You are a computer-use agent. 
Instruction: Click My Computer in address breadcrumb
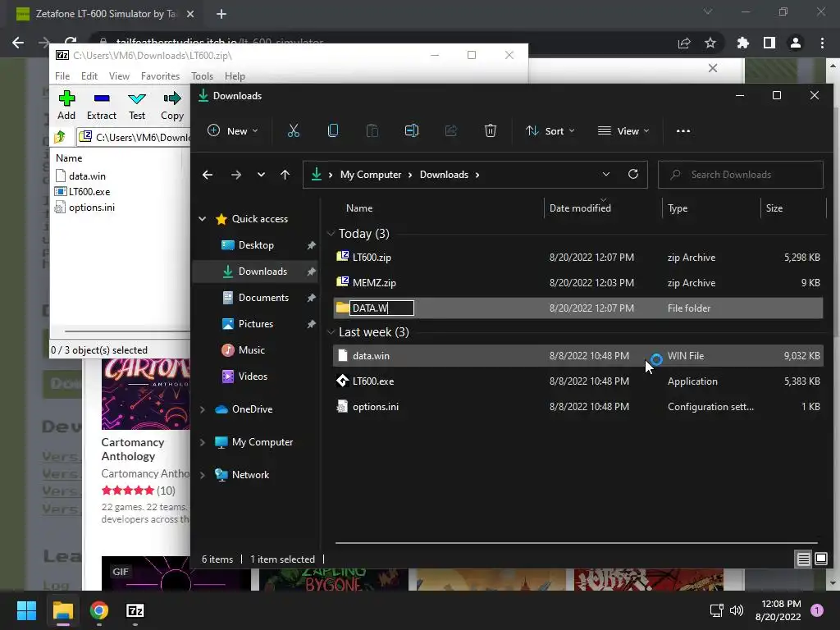coord(371,175)
